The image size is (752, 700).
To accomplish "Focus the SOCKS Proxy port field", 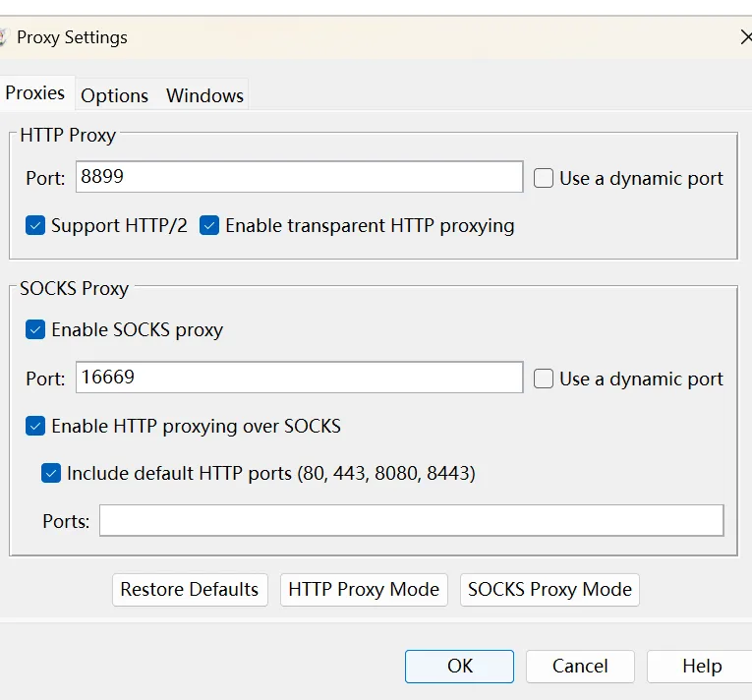I will coord(299,378).
